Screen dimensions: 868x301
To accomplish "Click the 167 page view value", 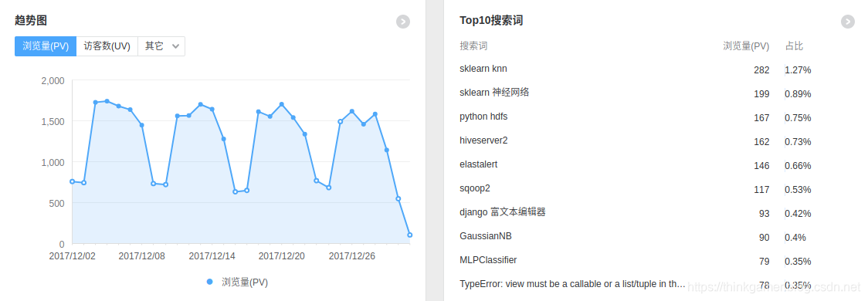I will point(761,118).
